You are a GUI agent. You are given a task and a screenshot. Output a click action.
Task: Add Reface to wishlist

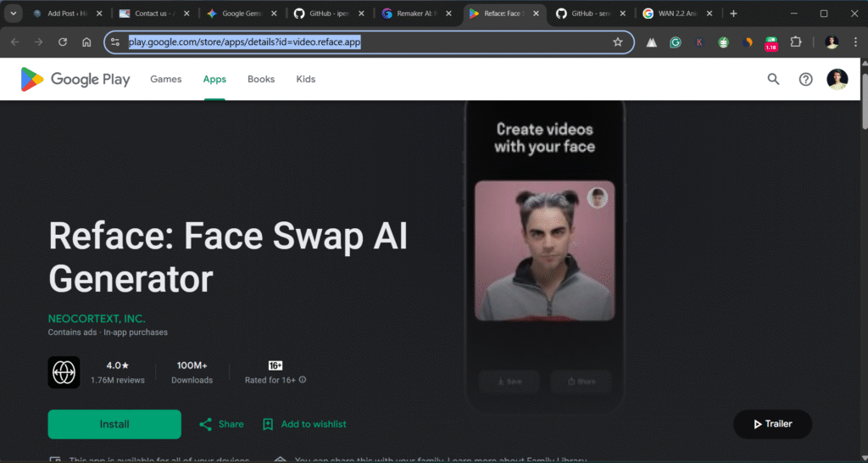(304, 424)
